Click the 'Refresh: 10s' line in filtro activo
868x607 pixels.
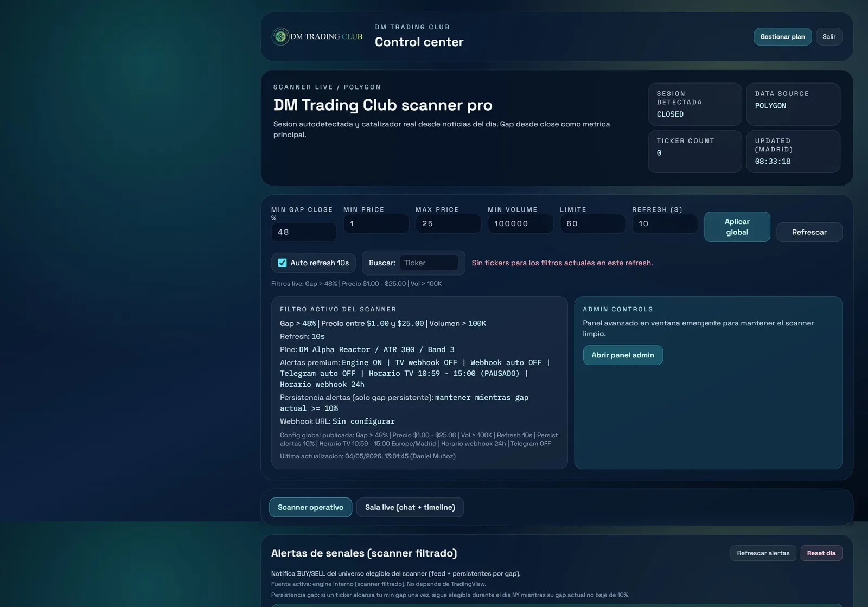(302, 336)
